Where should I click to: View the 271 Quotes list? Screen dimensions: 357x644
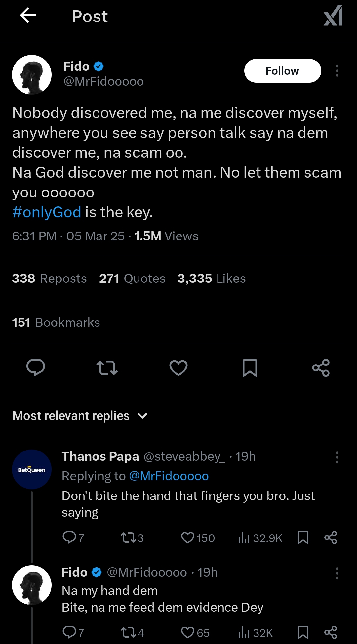(x=132, y=279)
